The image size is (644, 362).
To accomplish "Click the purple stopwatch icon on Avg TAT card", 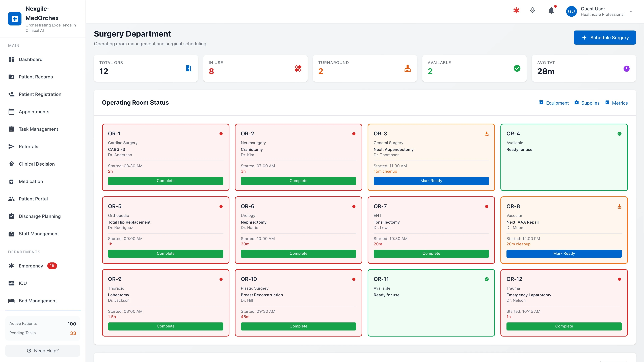I will point(626,68).
